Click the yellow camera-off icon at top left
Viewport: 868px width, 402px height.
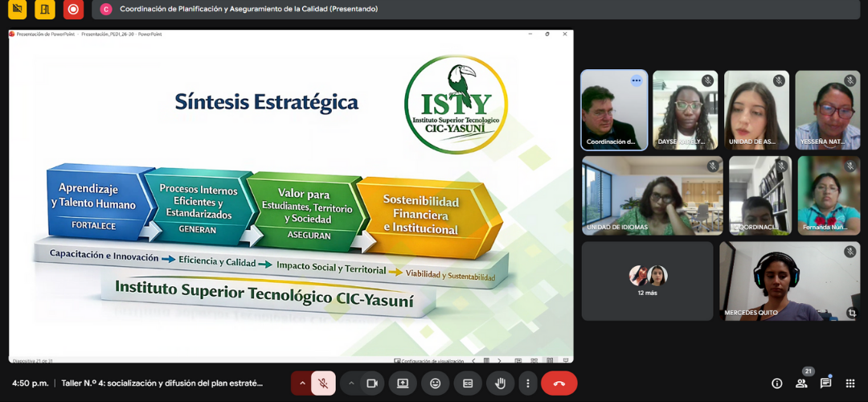click(17, 10)
